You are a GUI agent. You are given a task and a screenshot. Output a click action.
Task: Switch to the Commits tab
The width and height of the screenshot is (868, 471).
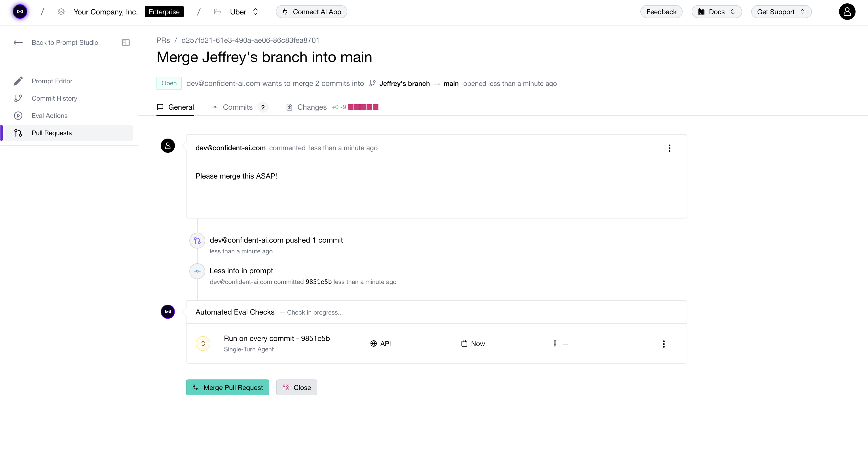(238, 107)
